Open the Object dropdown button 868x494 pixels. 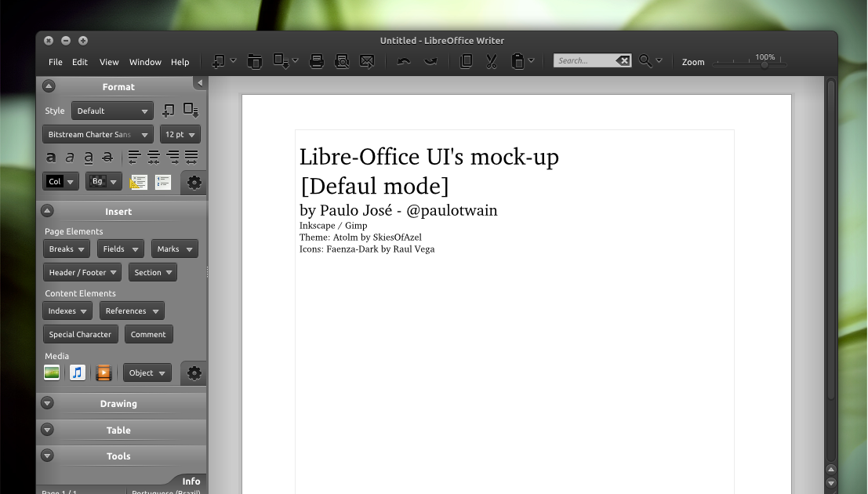[x=147, y=372]
